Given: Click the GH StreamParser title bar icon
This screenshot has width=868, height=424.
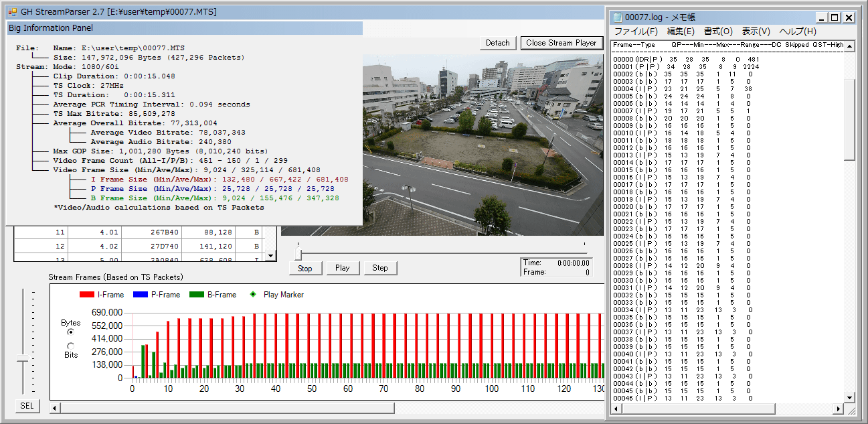Looking at the screenshot, I should [x=12, y=12].
